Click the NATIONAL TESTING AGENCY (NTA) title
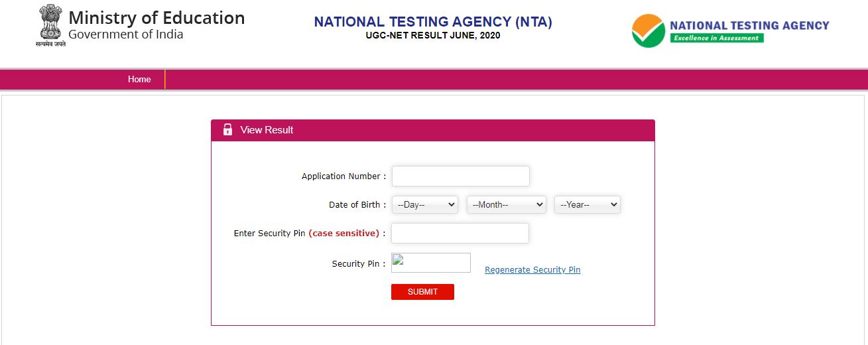Viewport: 868px width, 345px height. (x=433, y=22)
